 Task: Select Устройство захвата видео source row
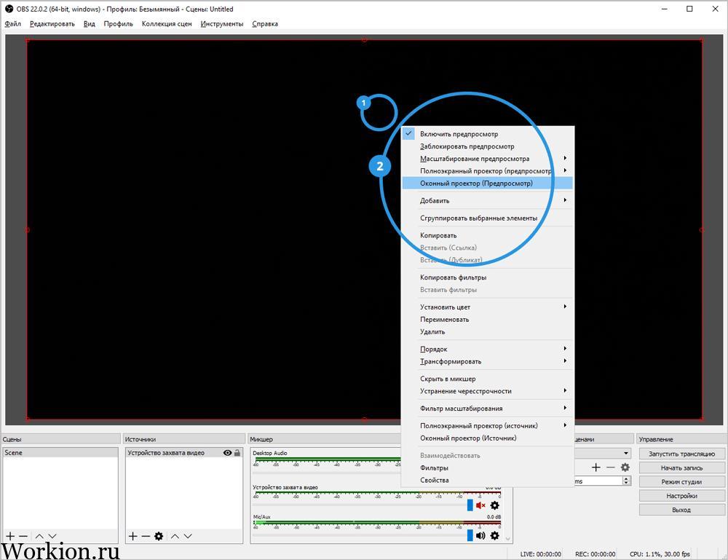184,453
